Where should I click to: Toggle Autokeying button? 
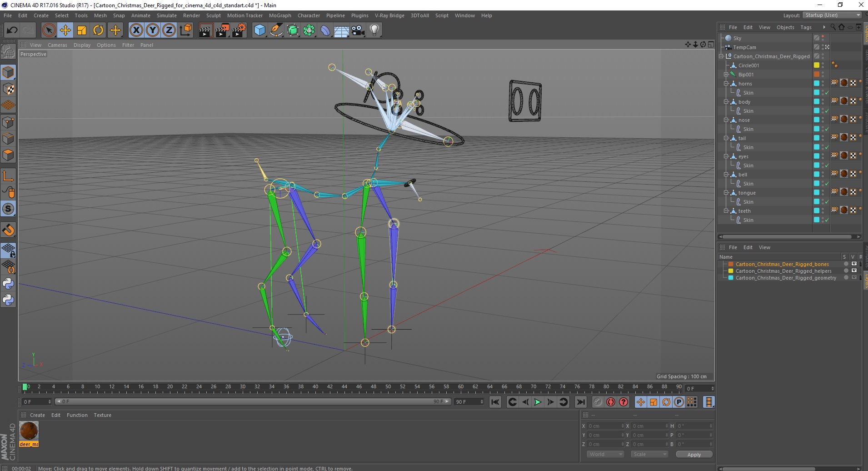(x=611, y=402)
